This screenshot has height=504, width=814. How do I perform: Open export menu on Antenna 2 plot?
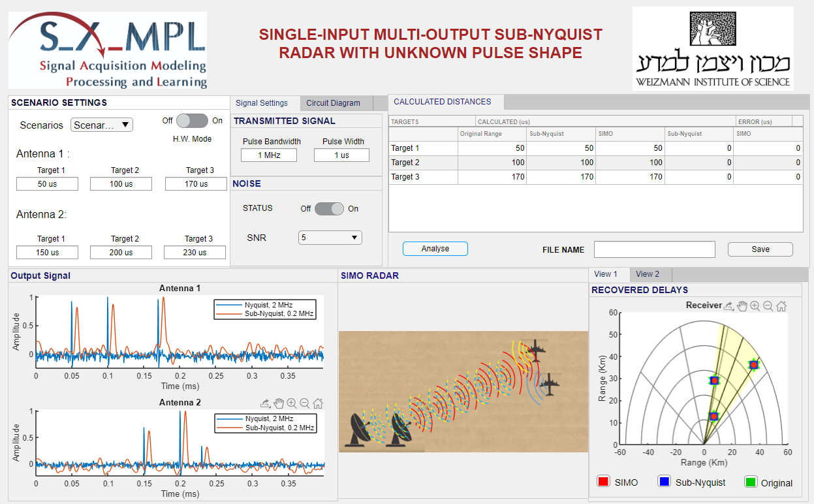click(266, 403)
